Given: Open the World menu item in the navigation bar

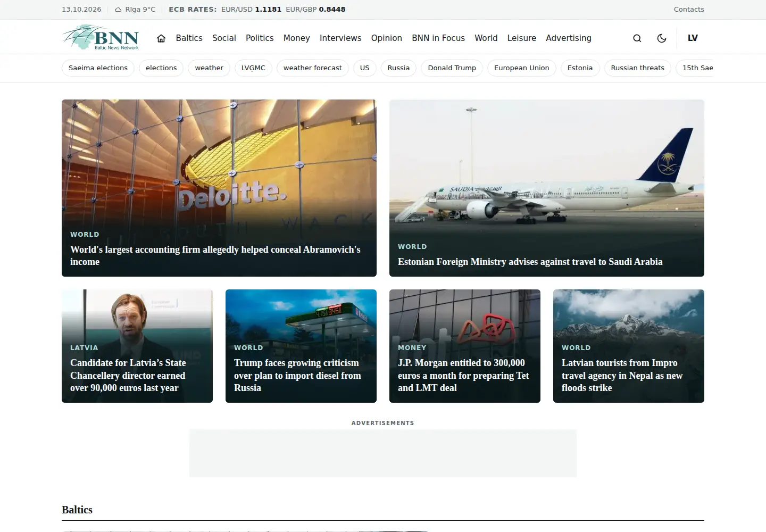Looking at the screenshot, I should tap(486, 38).
